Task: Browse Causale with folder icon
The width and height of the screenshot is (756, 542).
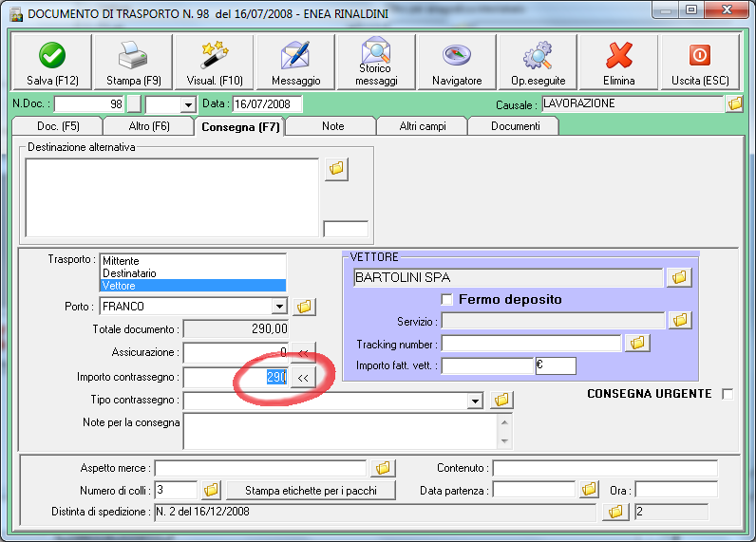Action: tap(735, 103)
